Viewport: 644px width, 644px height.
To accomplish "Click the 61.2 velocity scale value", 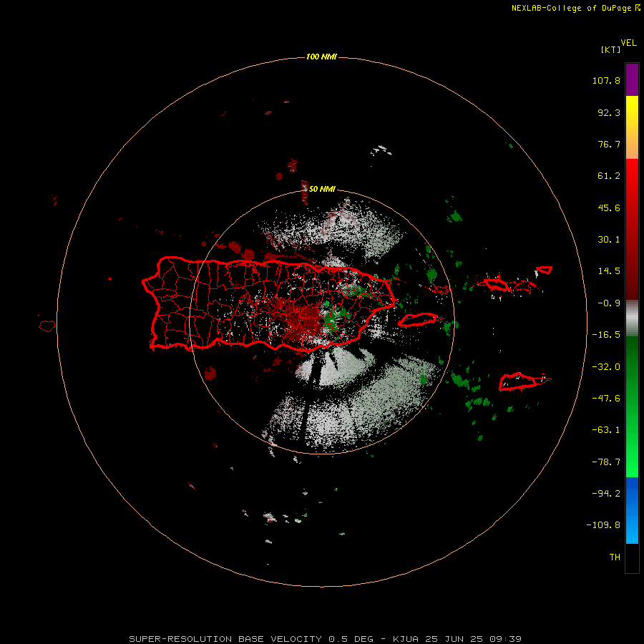I will (x=609, y=176).
